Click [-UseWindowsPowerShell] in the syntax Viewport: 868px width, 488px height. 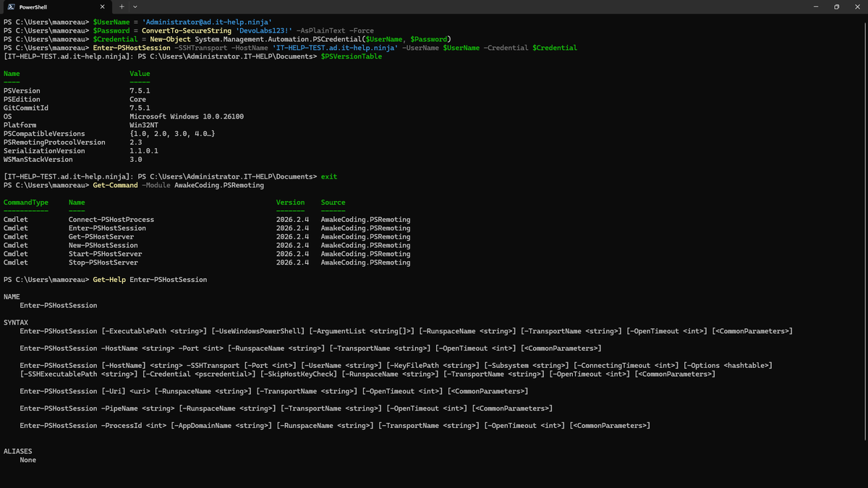[x=258, y=331]
